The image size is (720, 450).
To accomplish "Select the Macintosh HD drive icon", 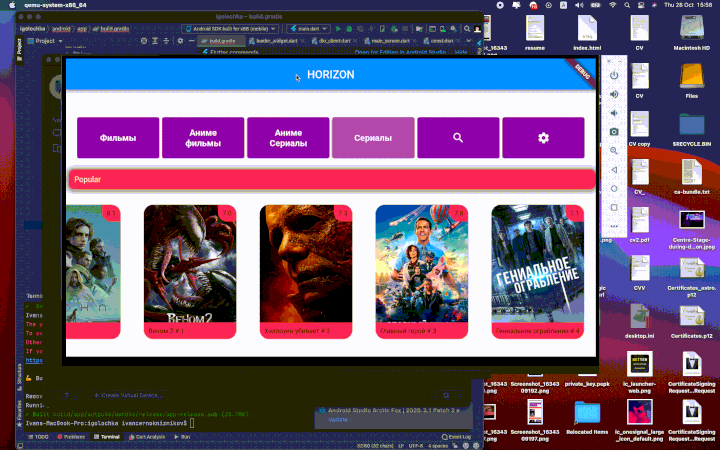I will (x=692, y=32).
